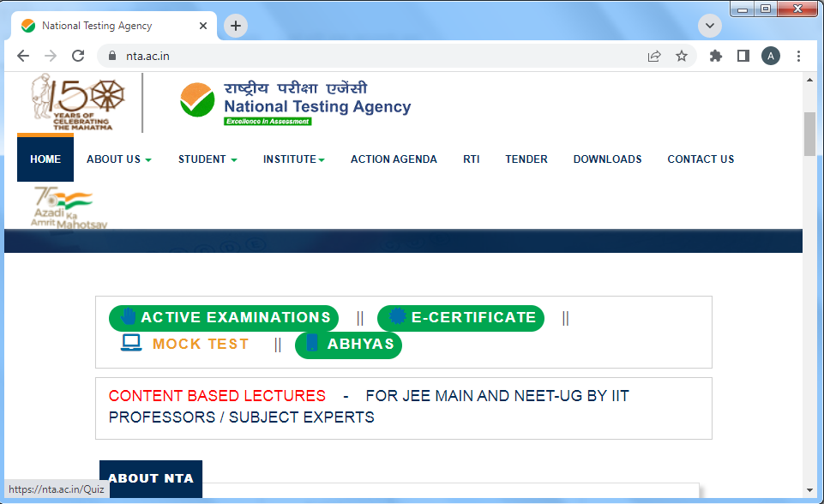The image size is (824, 504).
Task: Toggle the browser side panel icon
Action: [743, 56]
